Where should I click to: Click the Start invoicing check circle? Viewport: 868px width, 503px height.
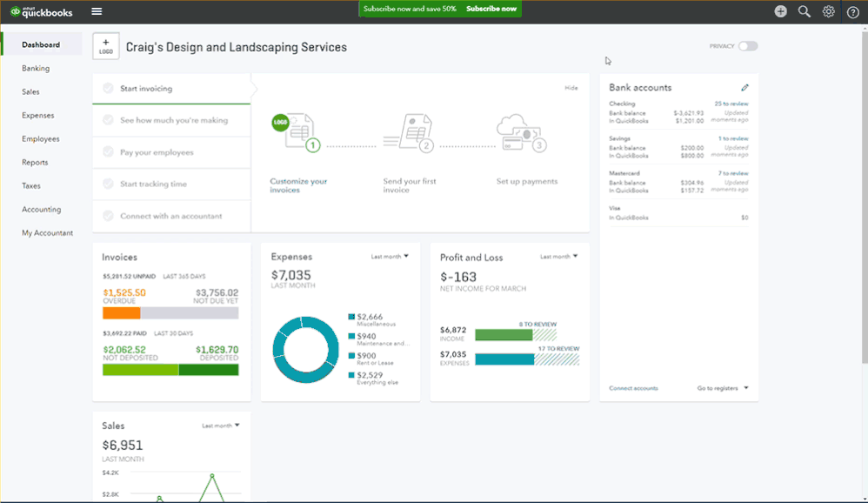(x=108, y=88)
